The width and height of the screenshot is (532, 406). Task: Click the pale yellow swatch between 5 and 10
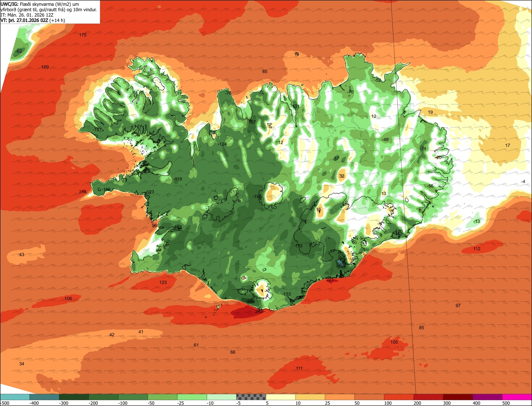pyautogui.click(x=281, y=396)
